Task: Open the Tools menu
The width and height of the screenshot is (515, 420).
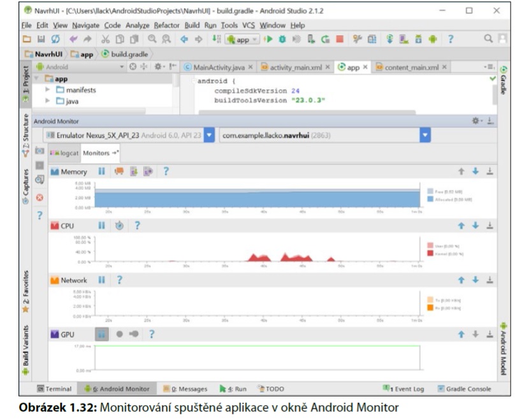Action: pyautogui.click(x=229, y=25)
